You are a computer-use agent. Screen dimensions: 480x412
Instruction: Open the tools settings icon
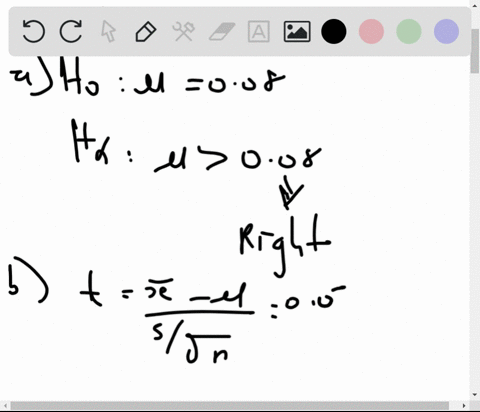(183, 31)
